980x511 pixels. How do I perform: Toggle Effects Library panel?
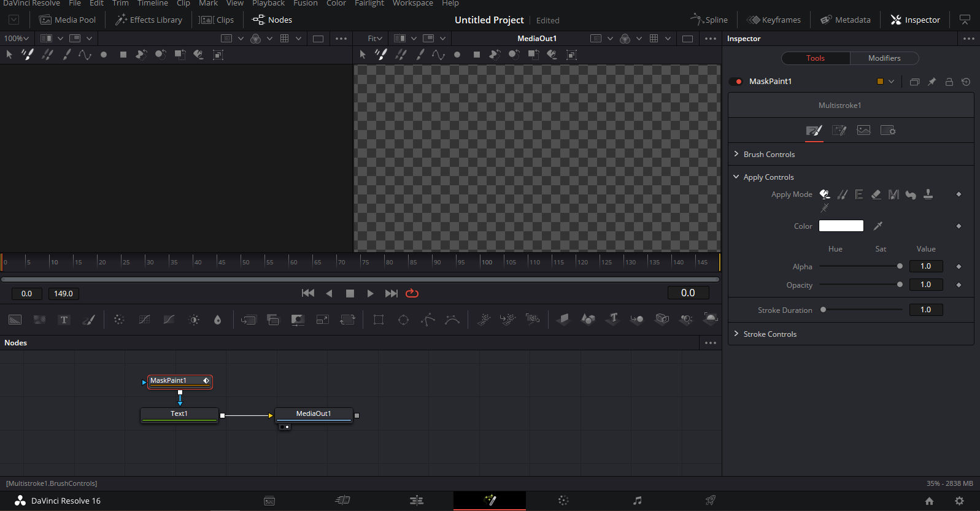(x=149, y=20)
